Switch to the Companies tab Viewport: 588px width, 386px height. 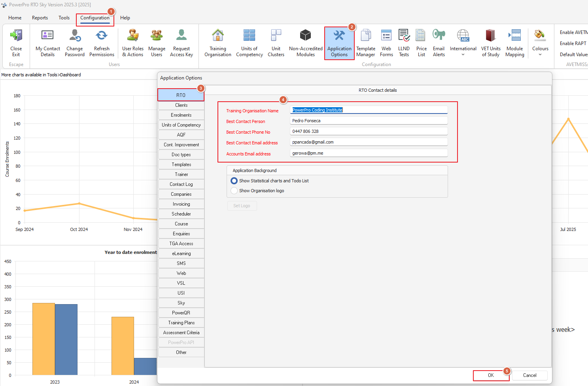(182, 194)
